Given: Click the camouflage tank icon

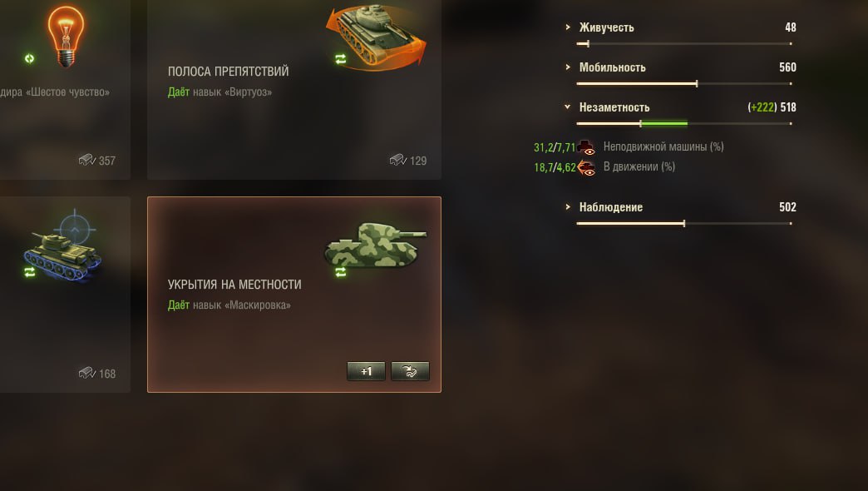Looking at the screenshot, I should pos(375,245).
